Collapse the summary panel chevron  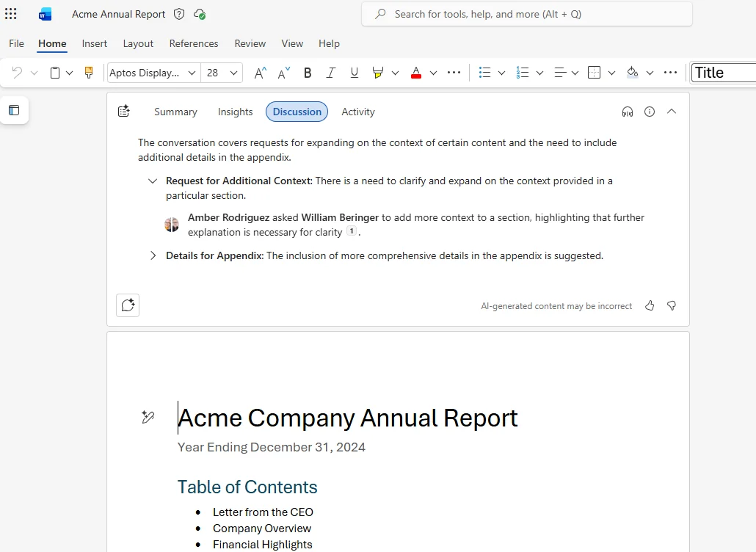[x=672, y=112]
